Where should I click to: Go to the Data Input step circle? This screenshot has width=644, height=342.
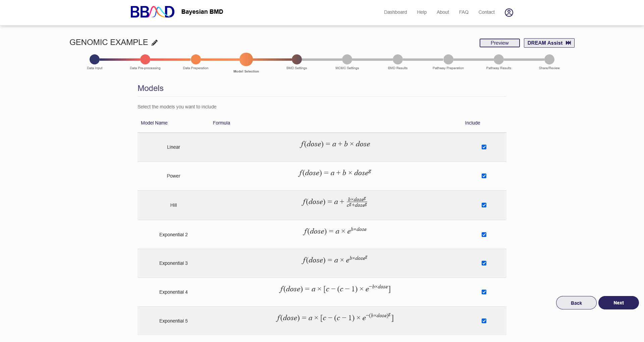pyautogui.click(x=95, y=59)
